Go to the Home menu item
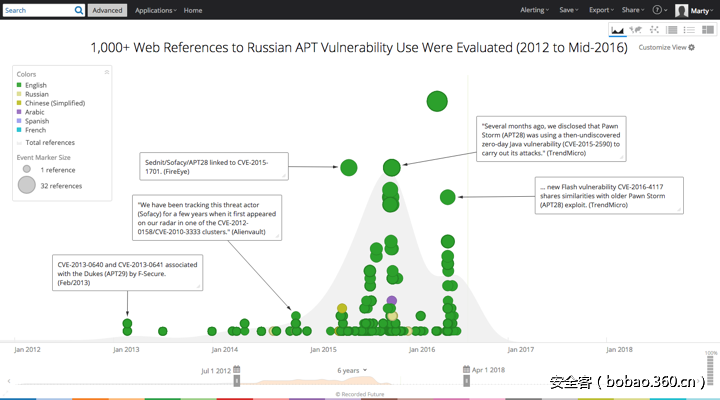Image resolution: width=720 pixels, height=400 pixels. pos(193,10)
